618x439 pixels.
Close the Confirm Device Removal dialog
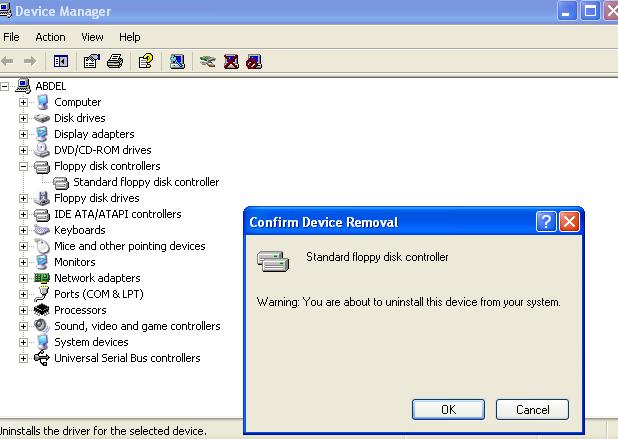coord(570,222)
